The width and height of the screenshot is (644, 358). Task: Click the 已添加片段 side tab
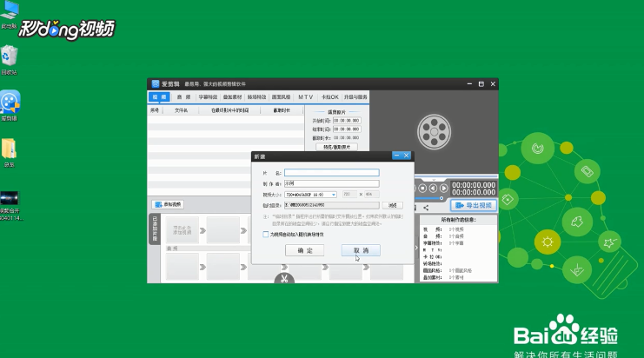(x=155, y=229)
